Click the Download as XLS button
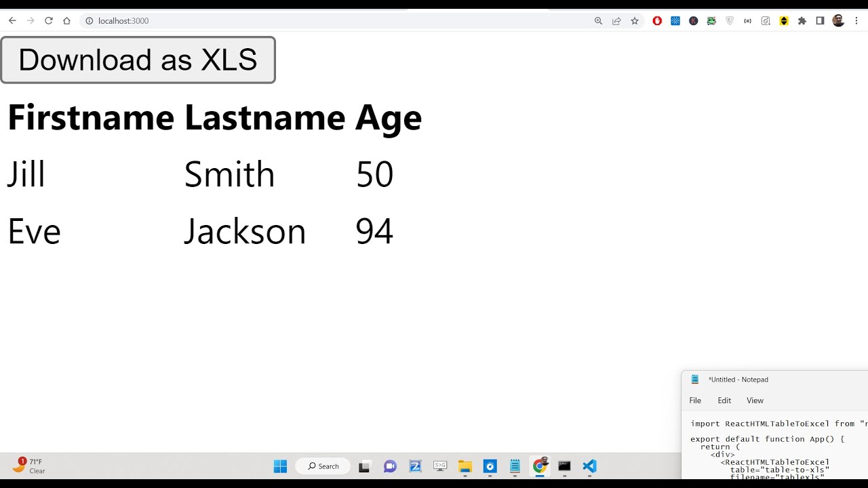The width and height of the screenshot is (868, 488). [138, 60]
